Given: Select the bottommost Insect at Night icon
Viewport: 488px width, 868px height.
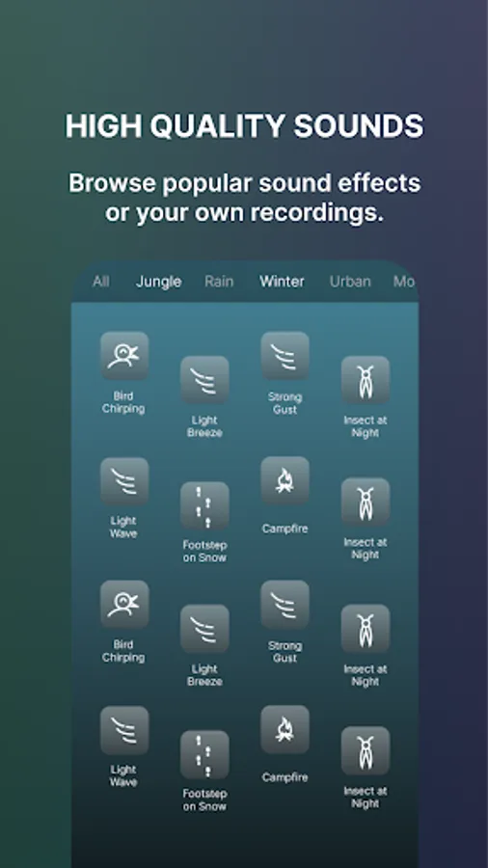Looking at the screenshot, I should tap(366, 750).
